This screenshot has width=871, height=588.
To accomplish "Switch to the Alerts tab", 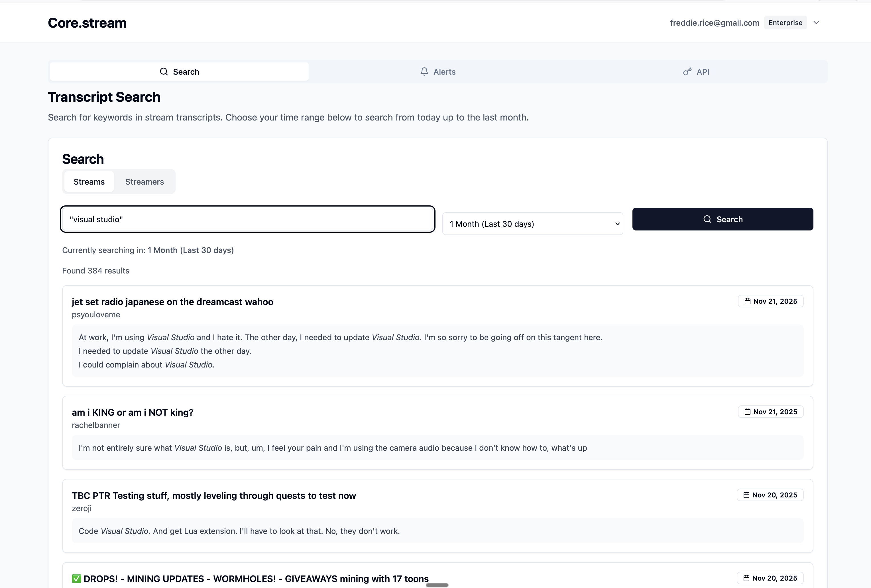I will [438, 72].
